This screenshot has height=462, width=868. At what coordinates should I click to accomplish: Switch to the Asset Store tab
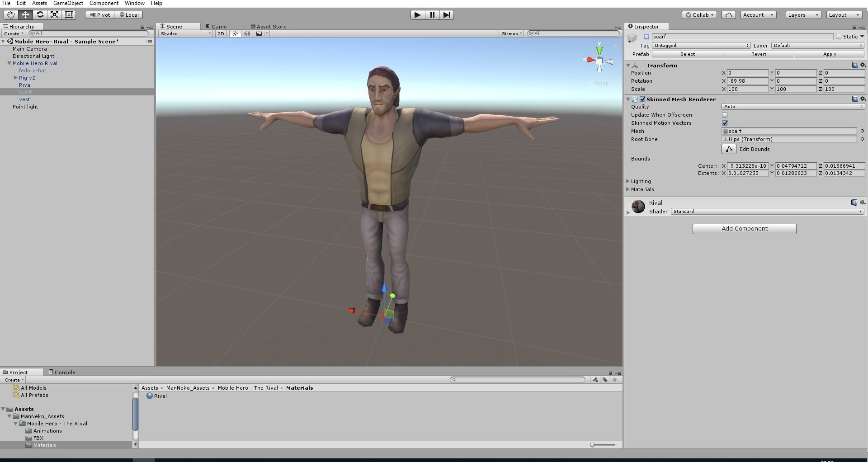click(269, 27)
